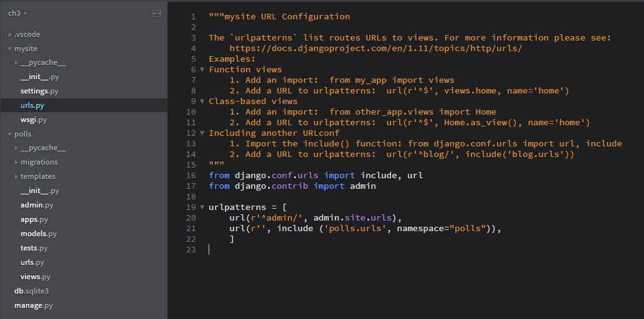Expand the .vscode folder
The width and height of the screenshot is (644, 319).
[x=10, y=34]
